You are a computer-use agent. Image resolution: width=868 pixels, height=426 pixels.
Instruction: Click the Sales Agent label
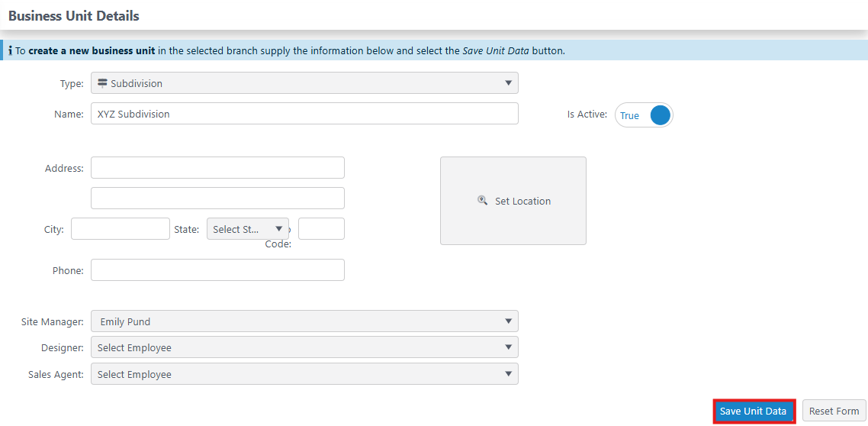tap(56, 375)
